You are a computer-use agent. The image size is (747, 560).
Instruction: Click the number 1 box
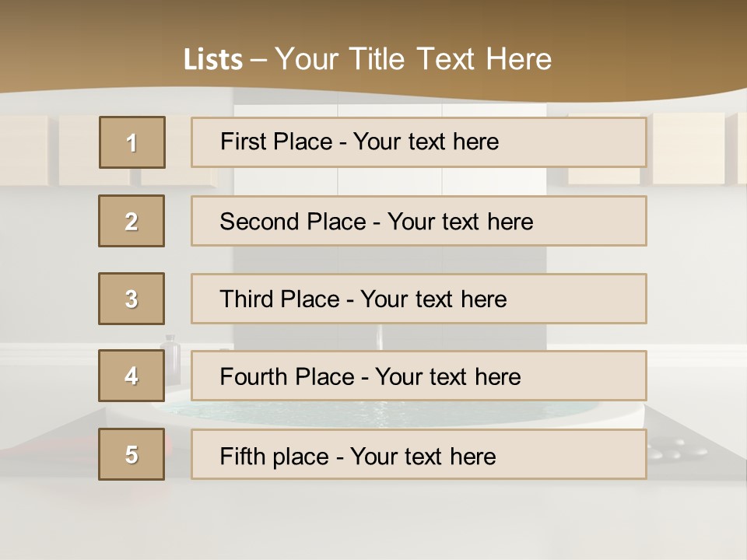(132, 142)
